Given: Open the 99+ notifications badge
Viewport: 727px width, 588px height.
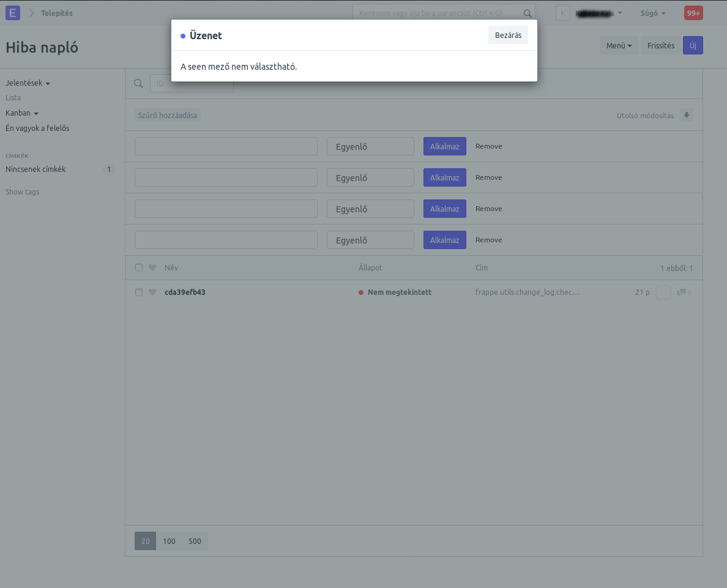Looking at the screenshot, I should tap(693, 13).
